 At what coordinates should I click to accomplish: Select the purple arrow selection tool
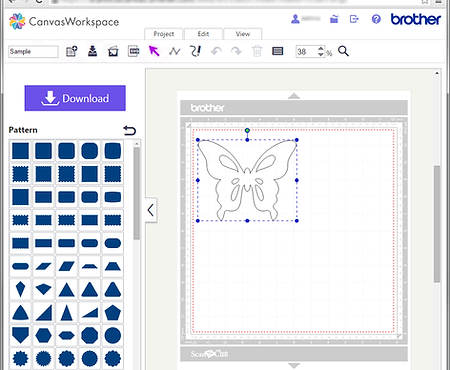(154, 51)
